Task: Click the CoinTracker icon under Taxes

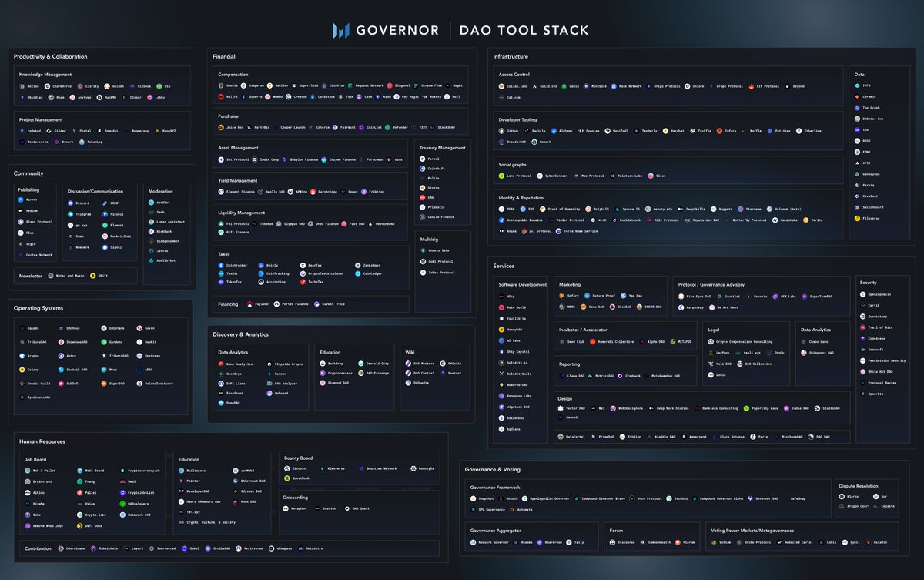Action: (x=221, y=265)
